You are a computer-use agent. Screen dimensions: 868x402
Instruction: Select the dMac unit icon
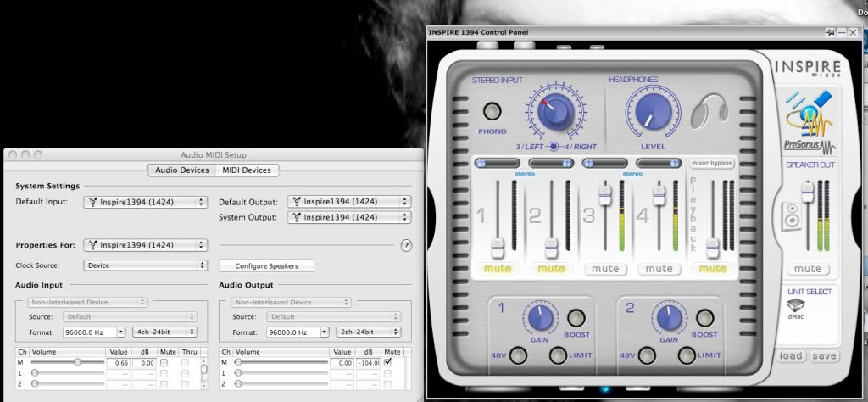pos(795,305)
